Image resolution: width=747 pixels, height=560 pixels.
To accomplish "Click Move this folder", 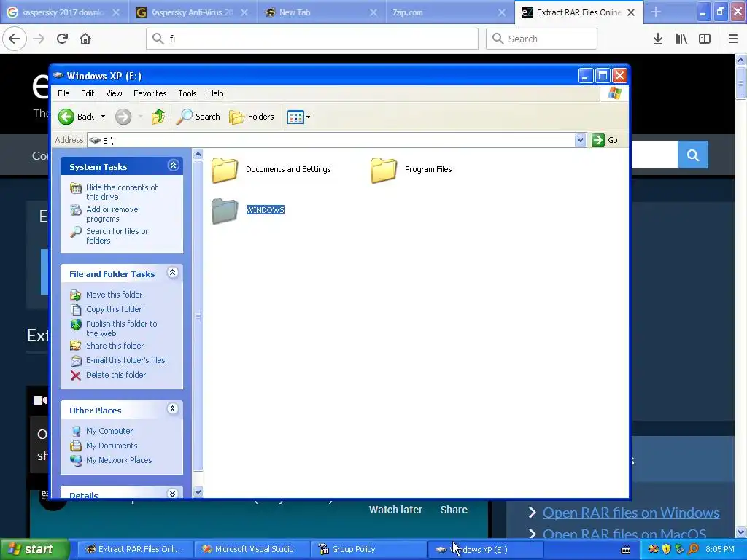I will [114, 295].
